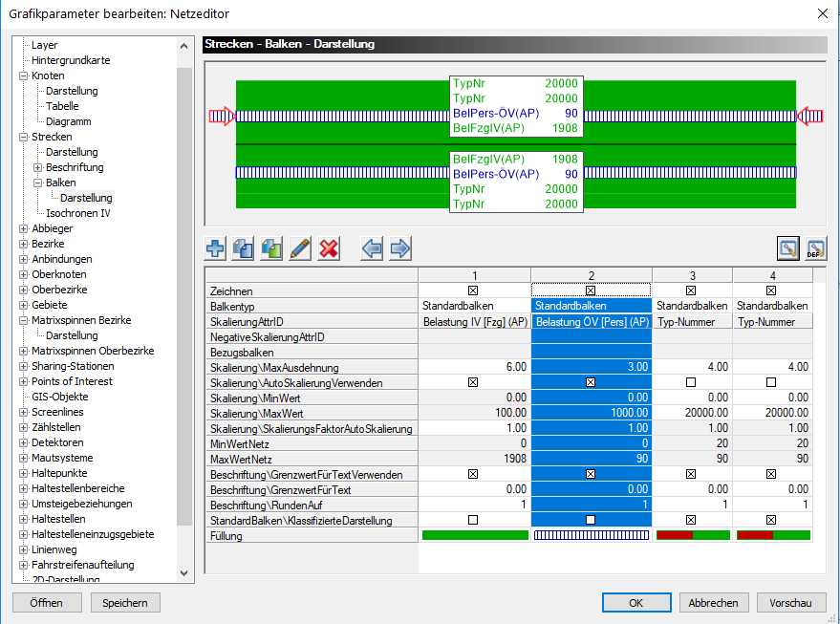Click MaxAusdehnung value field in column 1
Screen dimensions: 840x624
474,367
